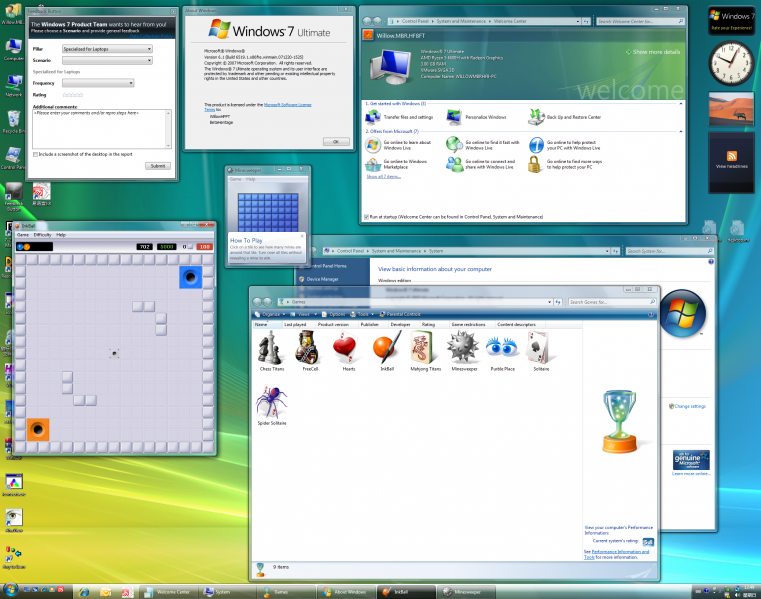
Task: Open the Organize menu in Games window
Action: pyautogui.click(x=272, y=313)
